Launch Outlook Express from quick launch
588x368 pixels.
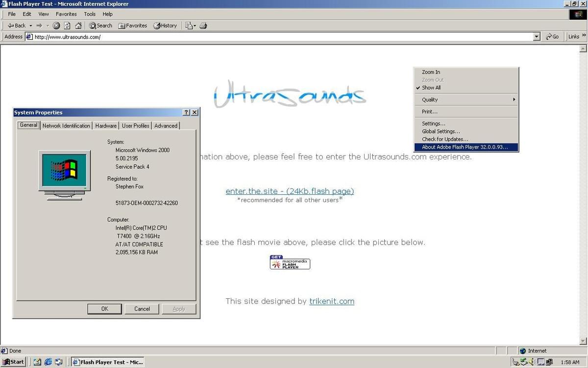point(59,362)
